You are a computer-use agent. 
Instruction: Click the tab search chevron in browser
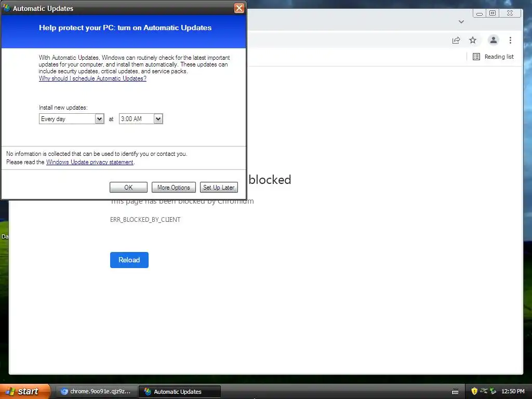[461, 22]
